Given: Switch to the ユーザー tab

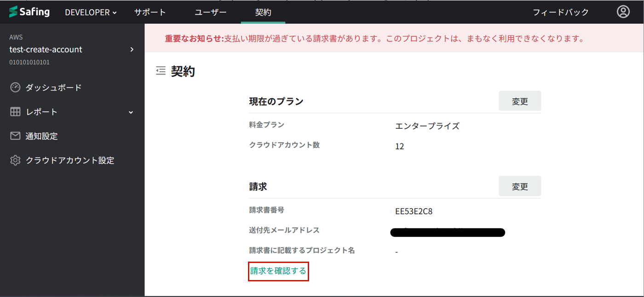Looking at the screenshot, I should [x=210, y=12].
